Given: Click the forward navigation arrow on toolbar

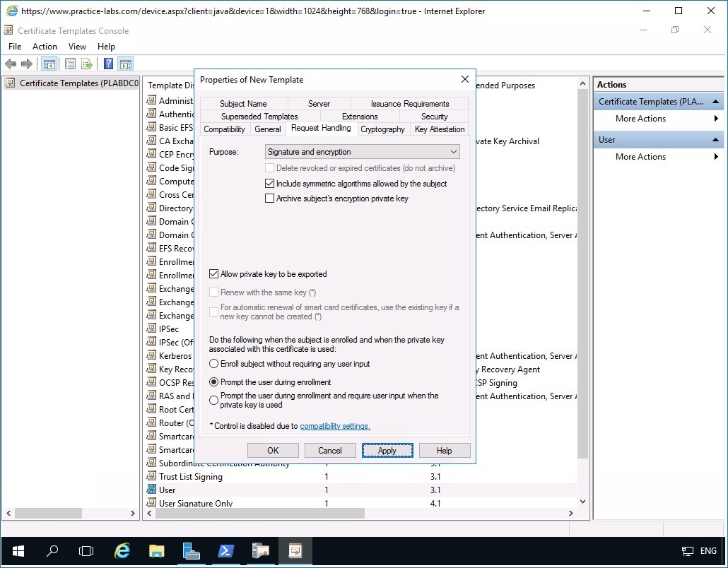Looking at the screenshot, I should [27, 64].
